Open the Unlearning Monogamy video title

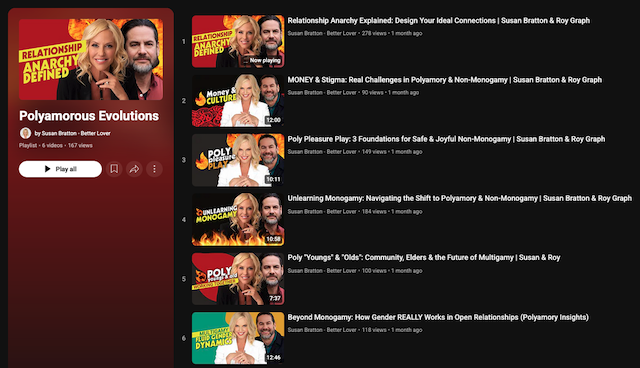(460, 198)
